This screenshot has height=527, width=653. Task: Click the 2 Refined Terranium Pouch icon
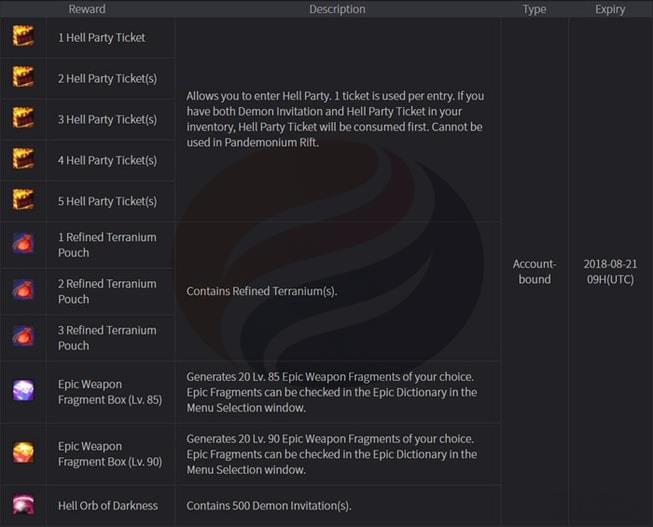23,291
